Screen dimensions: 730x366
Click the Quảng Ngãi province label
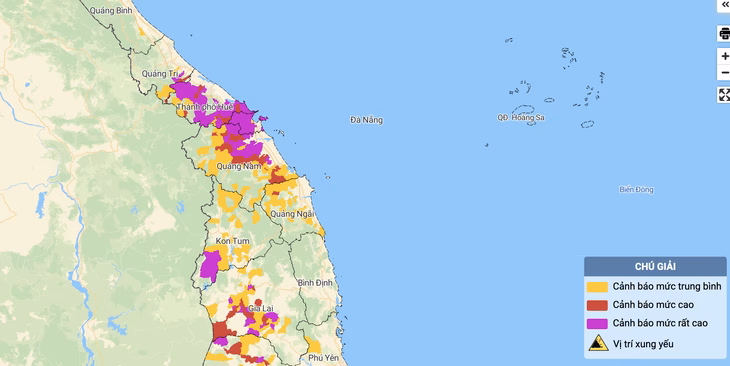click(292, 214)
